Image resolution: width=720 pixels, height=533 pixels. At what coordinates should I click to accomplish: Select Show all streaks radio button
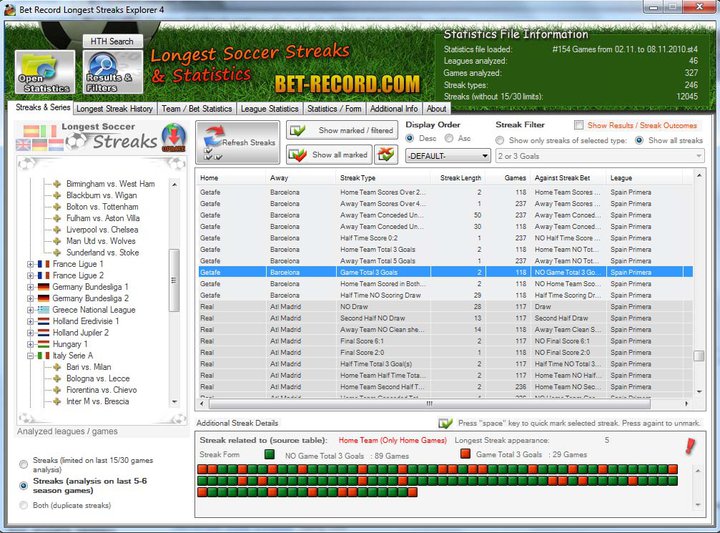click(639, 140)
